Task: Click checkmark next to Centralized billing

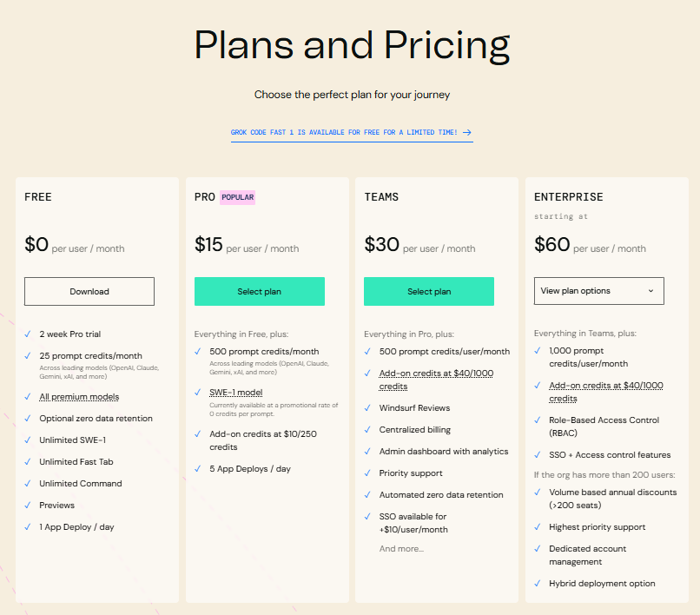Action: click(x=367, y=429)
